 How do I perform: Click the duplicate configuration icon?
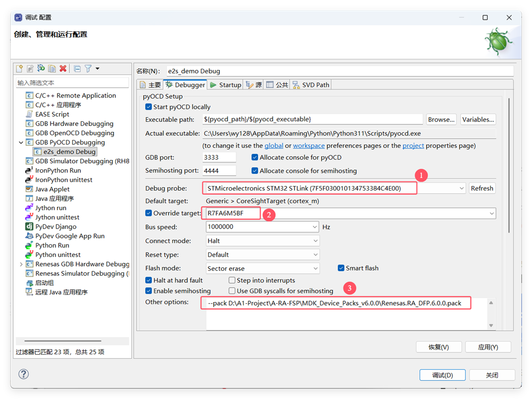(52, 69)
